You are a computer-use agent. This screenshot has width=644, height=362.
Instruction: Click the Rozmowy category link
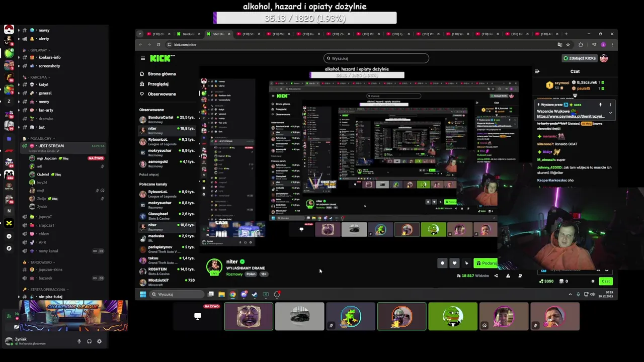[x=234, y=275]
